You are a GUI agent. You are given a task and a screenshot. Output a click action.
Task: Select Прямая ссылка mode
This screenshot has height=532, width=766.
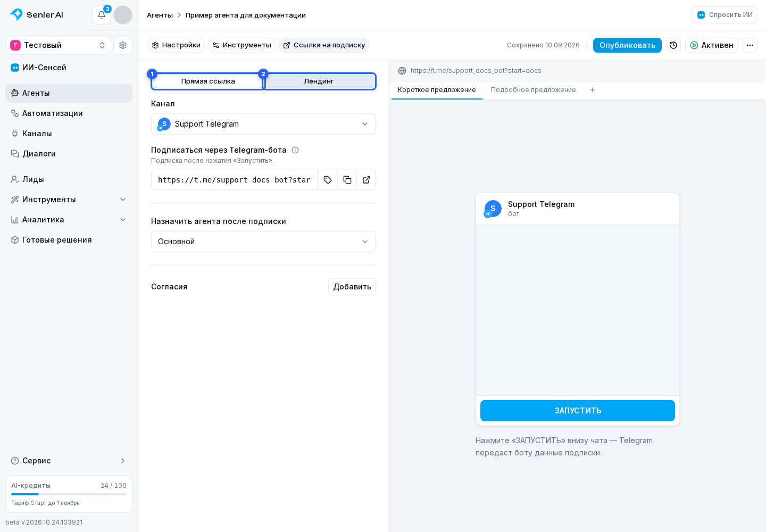(208, 81)
